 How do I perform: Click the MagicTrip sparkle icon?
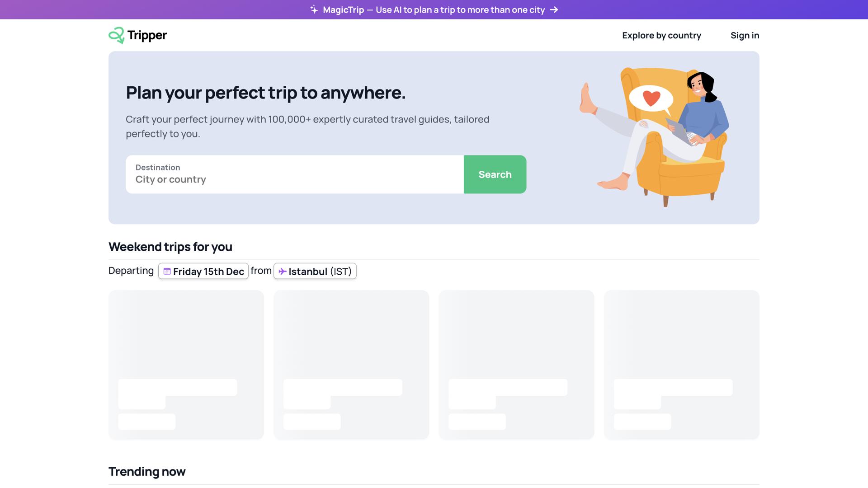[314, 9]
